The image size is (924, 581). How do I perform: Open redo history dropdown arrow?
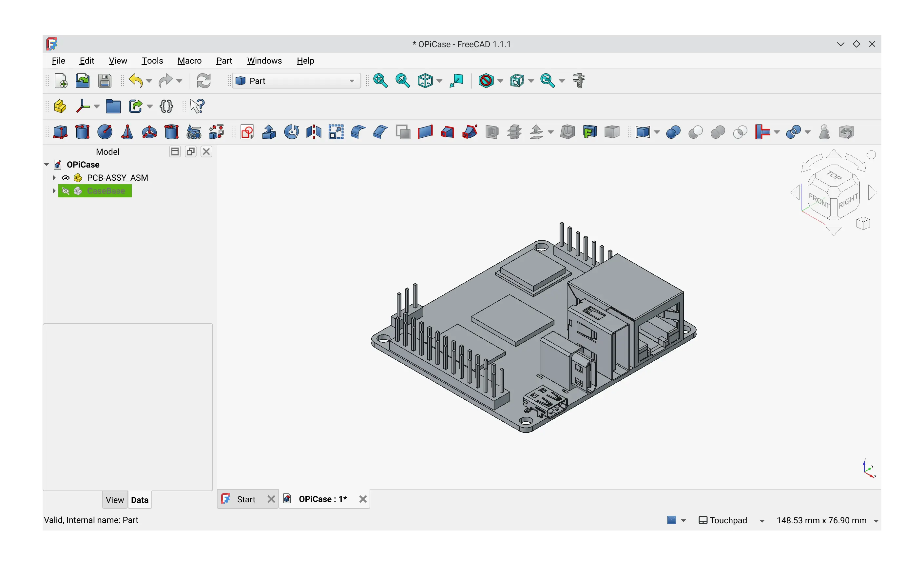(179, 81)
